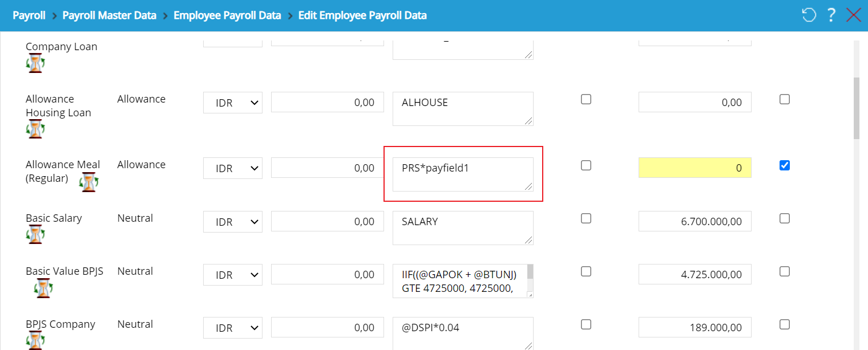Click hourglass icon beside Allowance Meal (Regular)
This screenshot has width=868, height=350.
pos(88,182)
